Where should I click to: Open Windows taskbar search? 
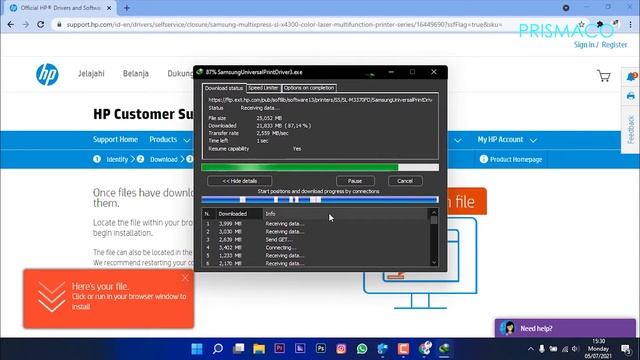[218, 349]
